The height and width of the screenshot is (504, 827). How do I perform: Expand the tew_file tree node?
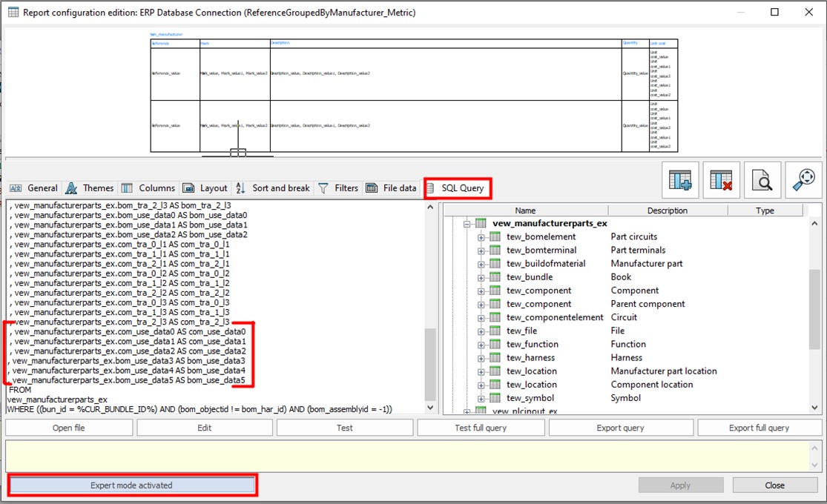point(481,331)
